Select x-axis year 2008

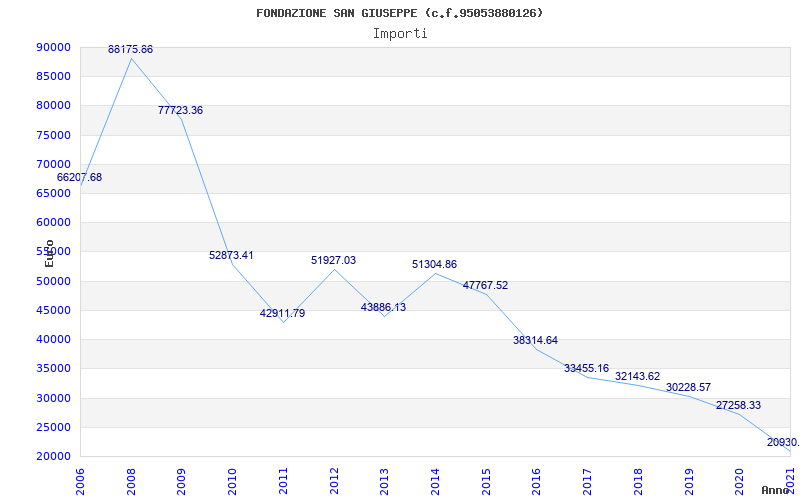(131, 481)
